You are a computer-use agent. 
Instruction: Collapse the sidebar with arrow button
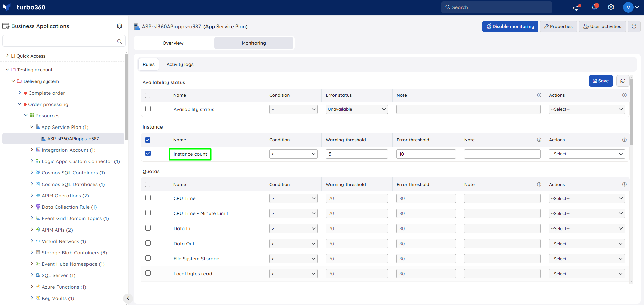tap(128, 298)
